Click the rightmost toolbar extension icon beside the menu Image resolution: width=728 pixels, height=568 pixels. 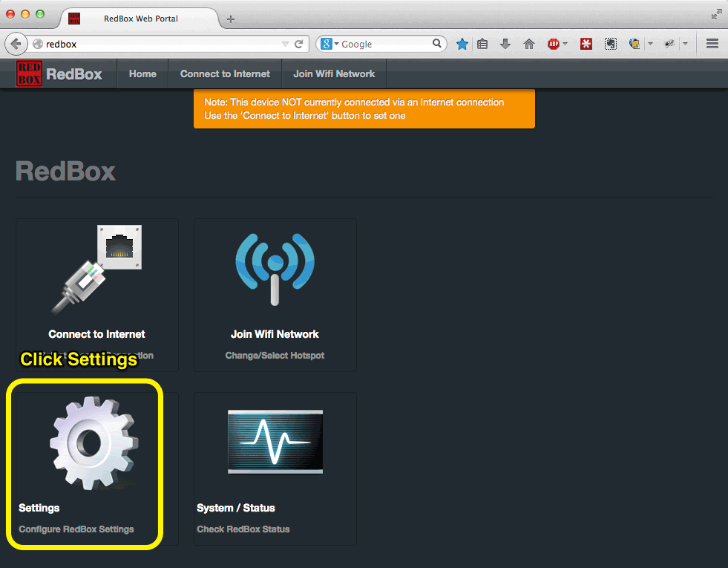click(x=669, y=44)
